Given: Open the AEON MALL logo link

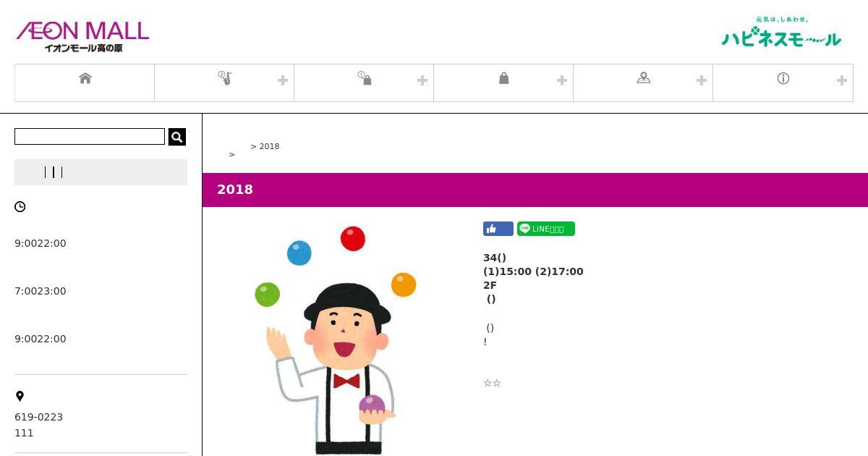Looking at the screenshot, I should point(82,36).
